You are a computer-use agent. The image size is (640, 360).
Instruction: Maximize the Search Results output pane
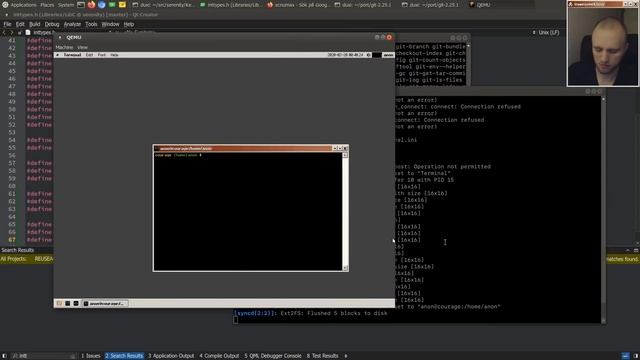click(x=628, y=250)
